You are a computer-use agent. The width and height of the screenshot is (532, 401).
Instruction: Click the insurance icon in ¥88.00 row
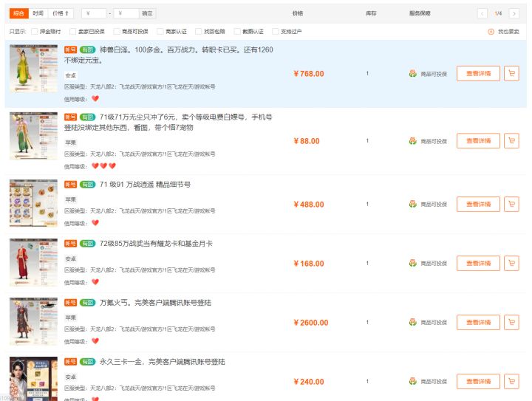[x=412, y=140]
